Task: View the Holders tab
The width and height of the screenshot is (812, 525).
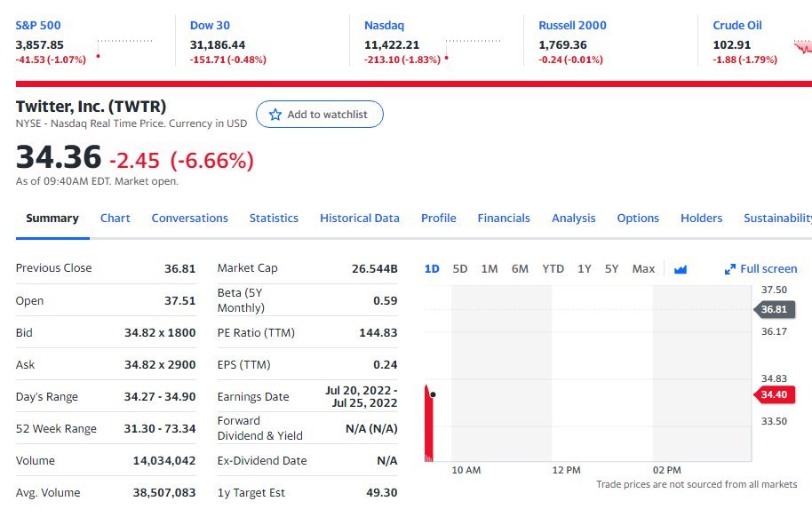Action: [701, 219]
